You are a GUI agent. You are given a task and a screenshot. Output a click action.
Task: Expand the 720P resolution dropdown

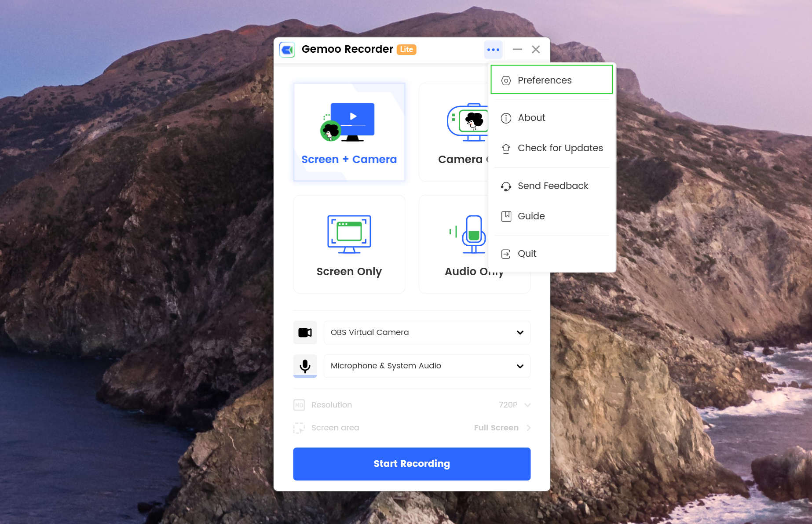coord(515,405)
